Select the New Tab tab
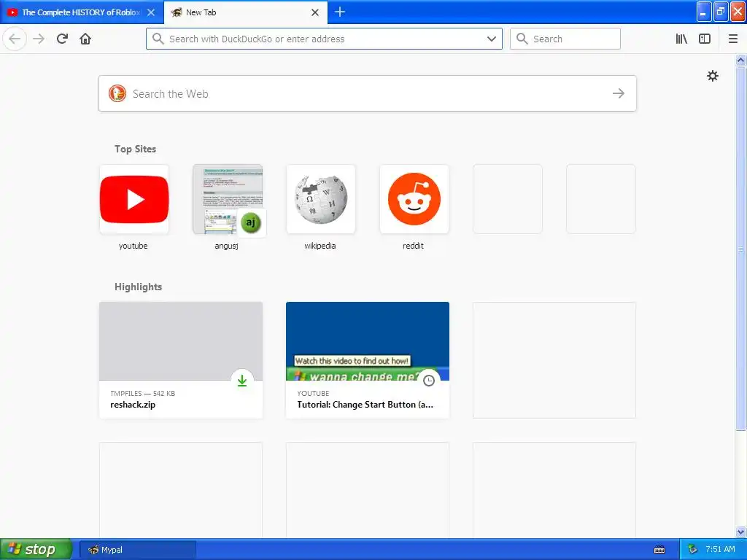This screenshot has width=747, height=560. (246, 12)
